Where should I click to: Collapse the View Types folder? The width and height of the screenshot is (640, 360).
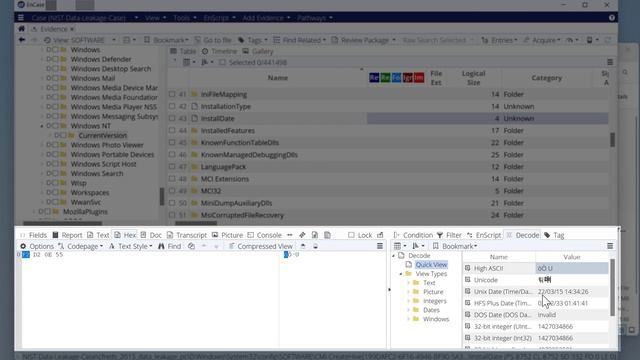pyautogui.click(x=401, y=274)
